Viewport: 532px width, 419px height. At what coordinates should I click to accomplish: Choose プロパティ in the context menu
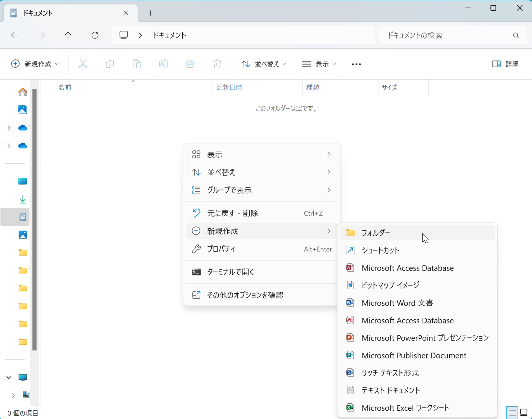262,249
